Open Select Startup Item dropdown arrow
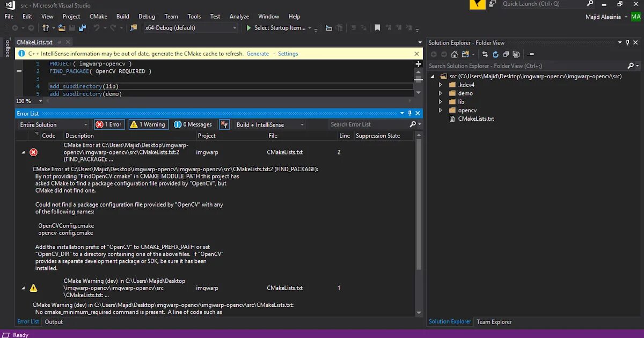 click(x=310, y=28)
